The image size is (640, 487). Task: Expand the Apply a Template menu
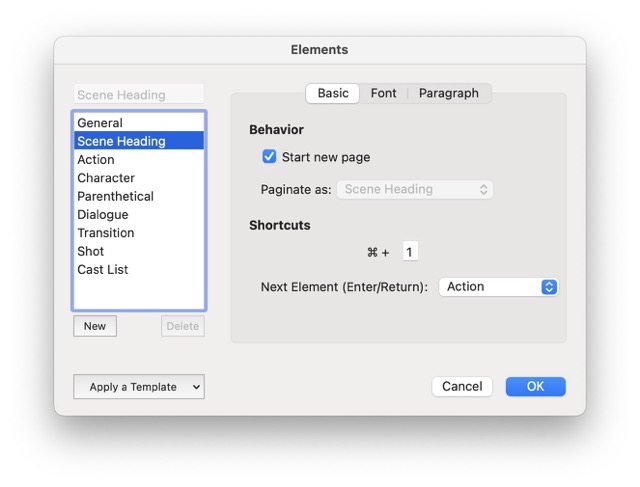click(138, 387)
